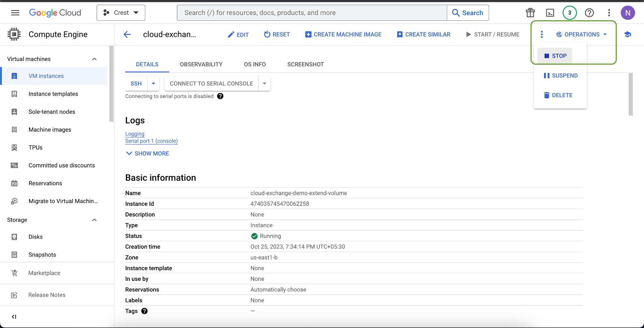Click the creation time Oct 25, 2023 value
644x328 pixels.
(x=298, y=247)
